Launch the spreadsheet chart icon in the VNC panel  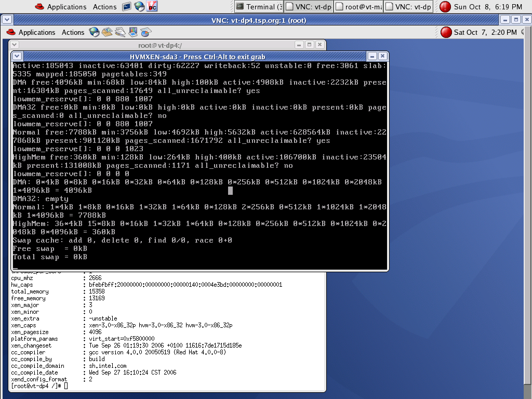tap(146, 32)
